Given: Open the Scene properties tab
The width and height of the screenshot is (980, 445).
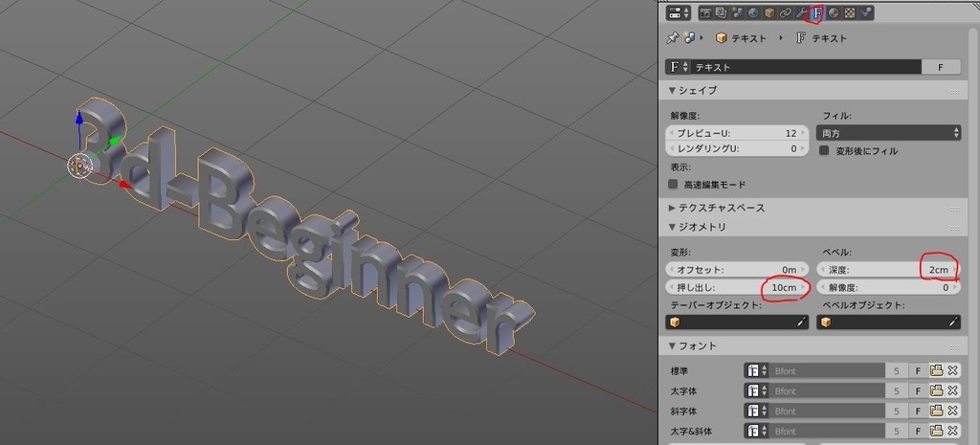Looking at the screenshot, I should click(737, 12).
